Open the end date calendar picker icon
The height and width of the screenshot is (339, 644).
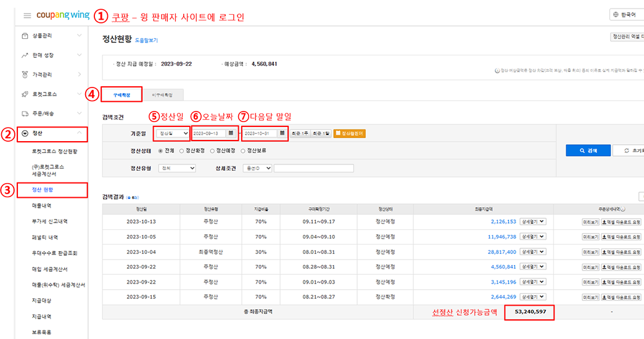(x=282, y=133)
